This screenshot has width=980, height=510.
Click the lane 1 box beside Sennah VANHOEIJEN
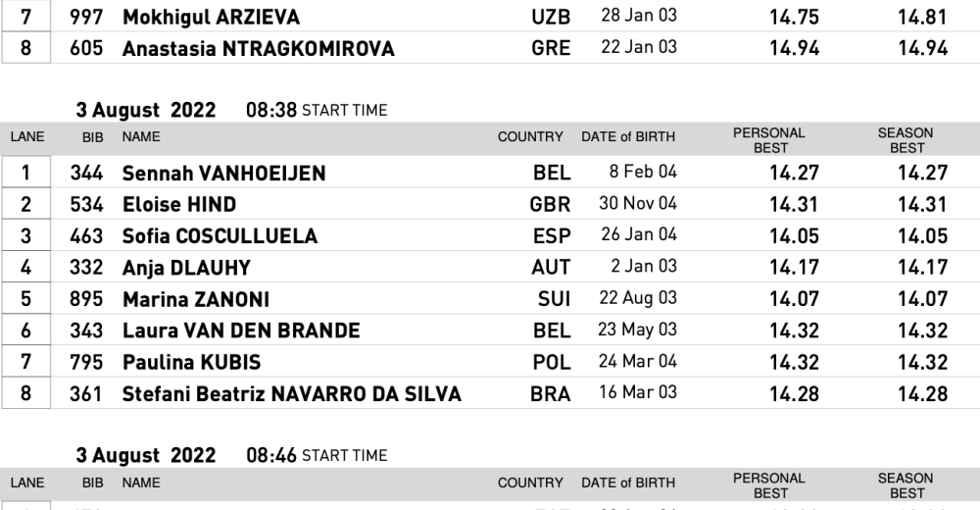pos(26,174)
